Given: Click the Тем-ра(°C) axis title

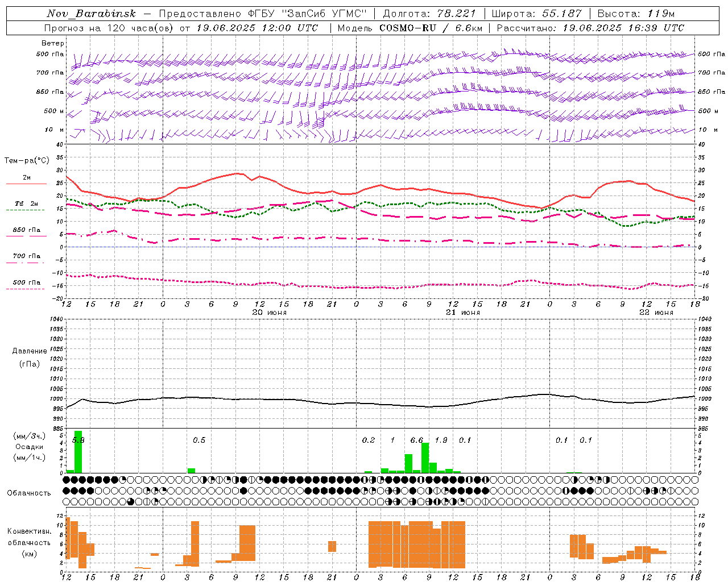Looking at the screenshot, I should tap(27, 161).
